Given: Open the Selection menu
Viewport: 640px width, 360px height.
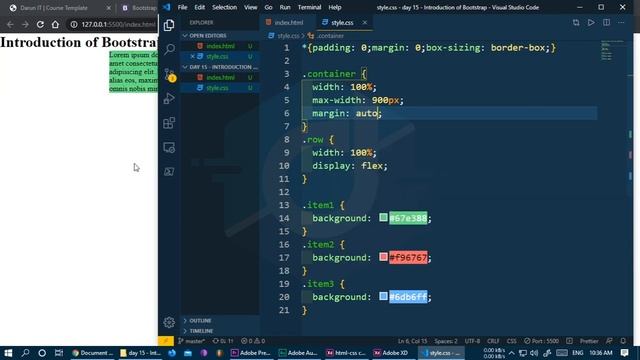Looking at the screenshot, I should [224, 7].
